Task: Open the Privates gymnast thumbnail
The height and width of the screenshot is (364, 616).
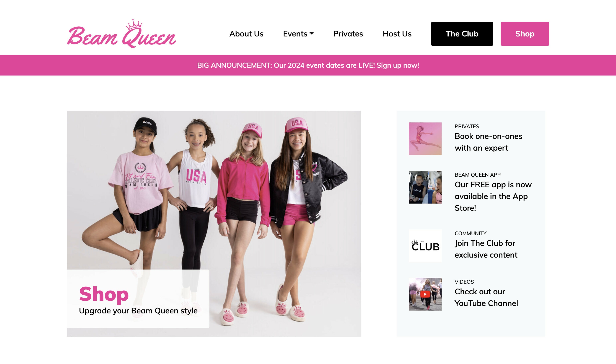Action: pos(425,139)
